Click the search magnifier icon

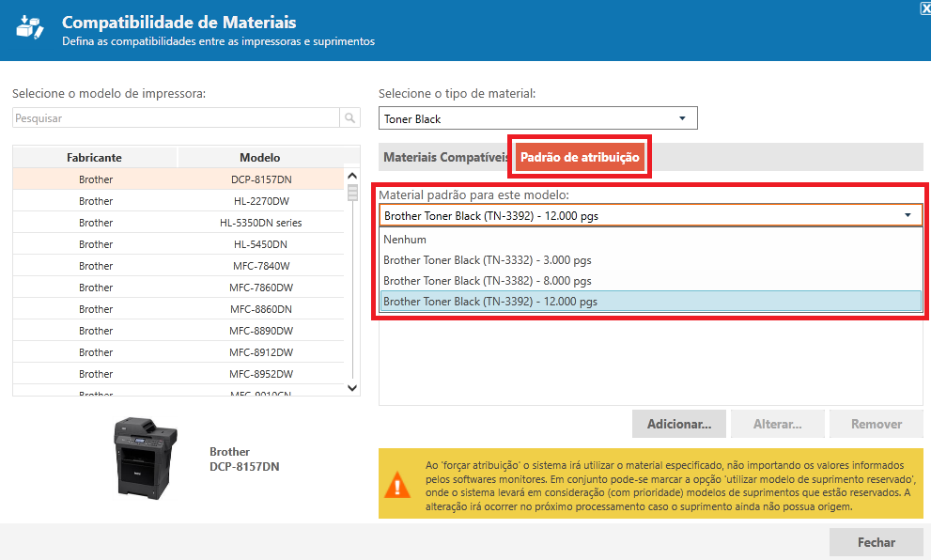point(350,118)
